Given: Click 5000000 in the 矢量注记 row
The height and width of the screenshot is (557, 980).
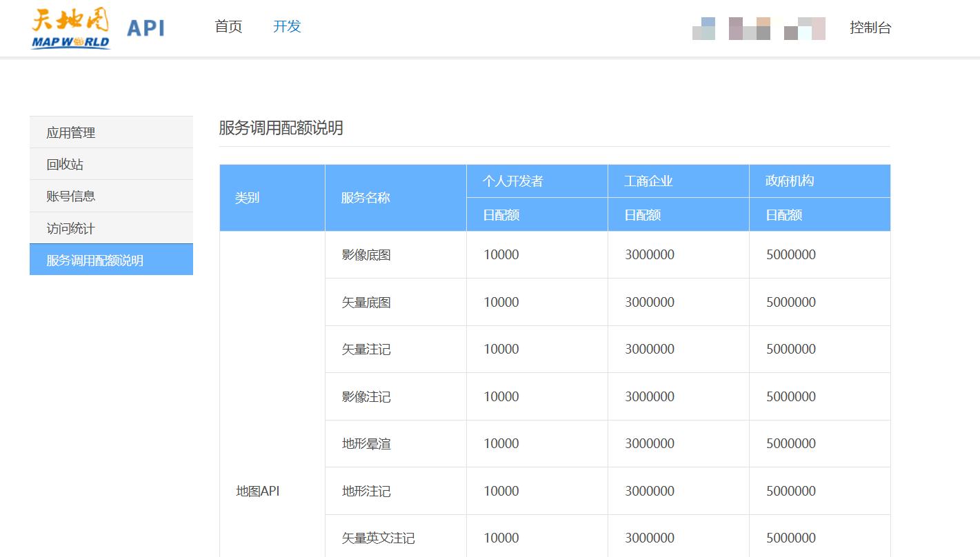Looking at the screenshot, I should 791,349.
